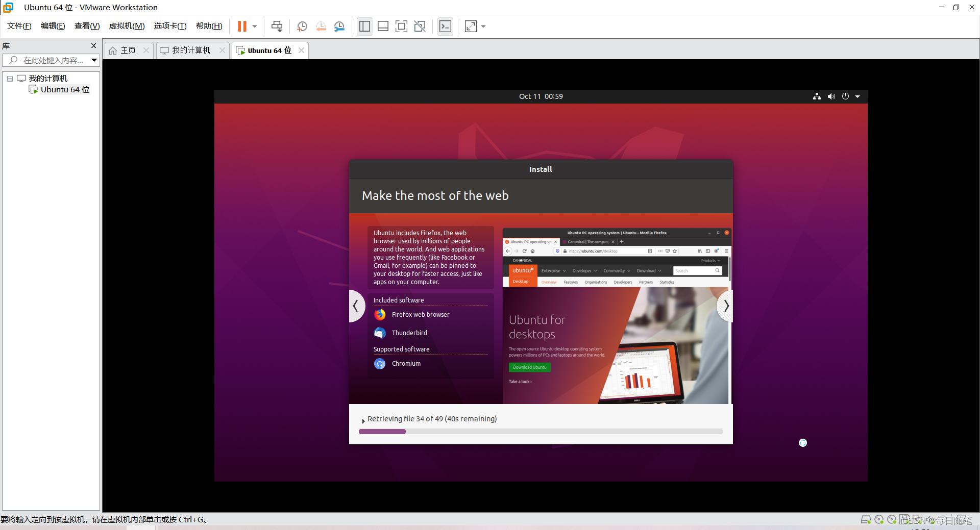980x530 pixels.
Task: Close the library panel
Action: [93, 46]
